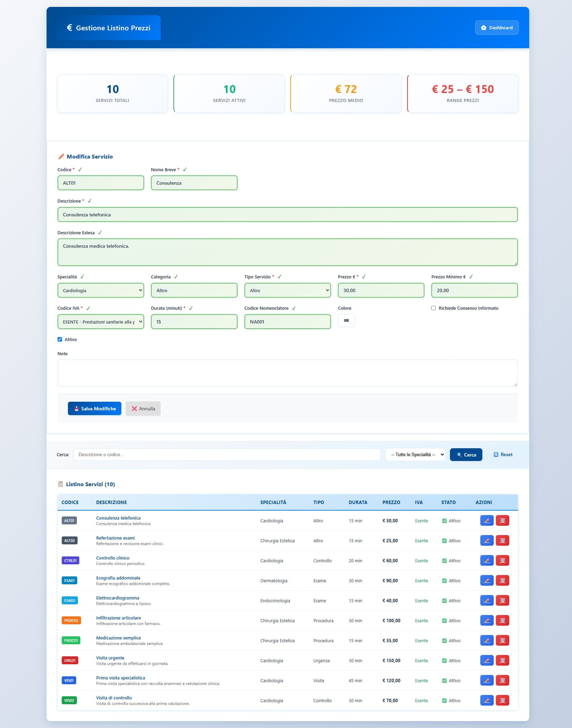Expand the Tipo Servizio dropdown
Viewport: 572px width, 728px height.
click(287, 290)
